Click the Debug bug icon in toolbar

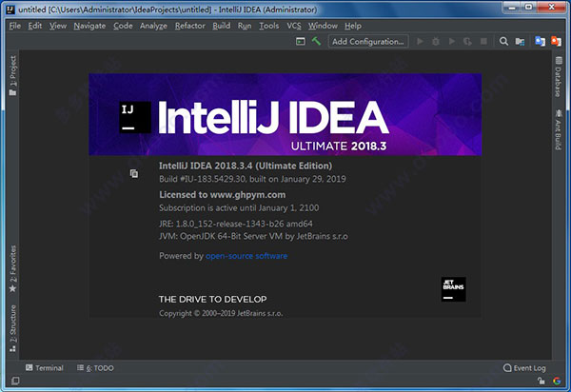[436, 42]
